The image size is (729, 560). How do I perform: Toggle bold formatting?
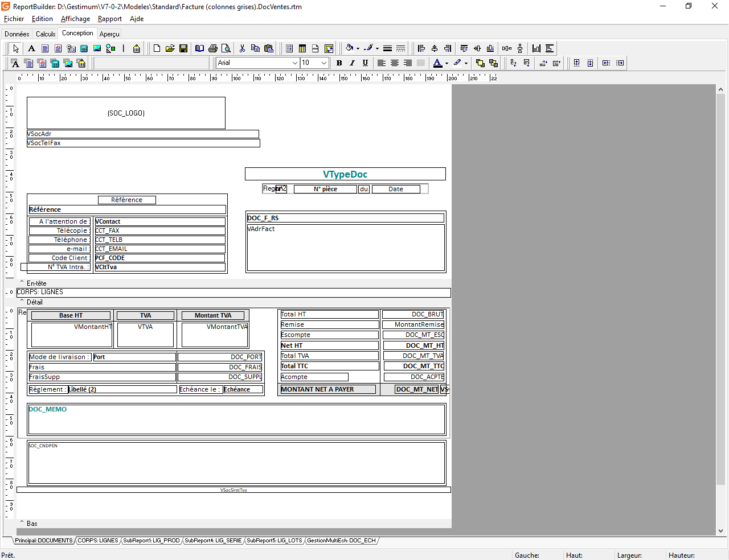point(339,63)
